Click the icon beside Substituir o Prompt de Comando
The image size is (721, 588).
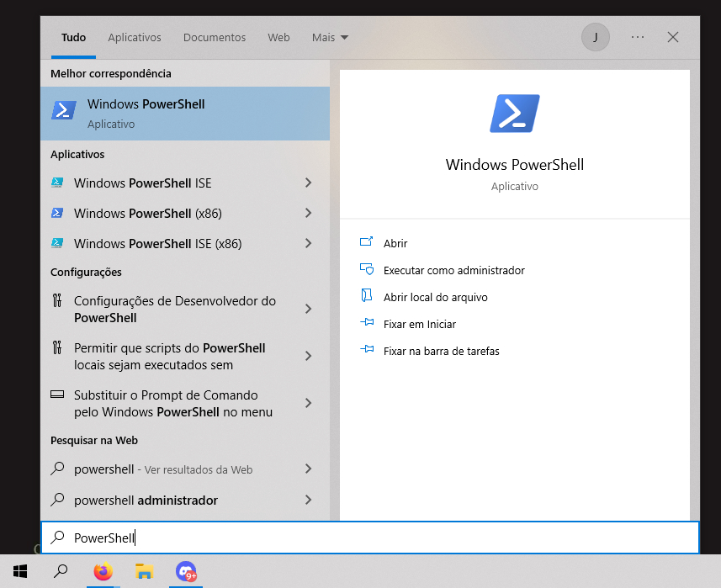click(57, 395)
